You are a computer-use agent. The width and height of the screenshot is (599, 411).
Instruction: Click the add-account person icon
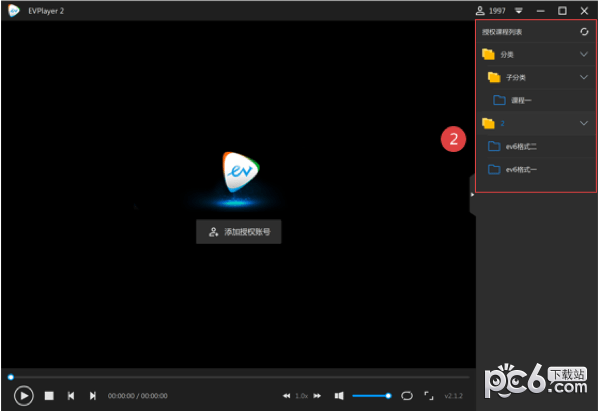(213, 232)
